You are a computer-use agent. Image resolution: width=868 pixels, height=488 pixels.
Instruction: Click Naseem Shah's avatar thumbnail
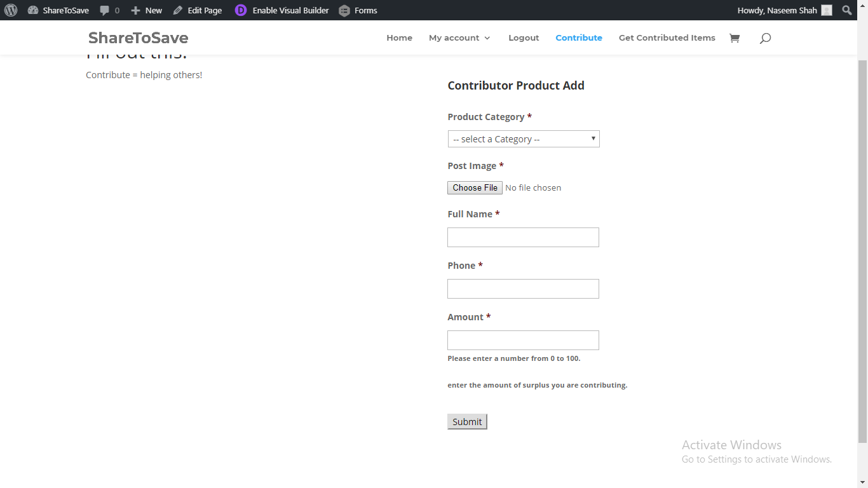827,10
